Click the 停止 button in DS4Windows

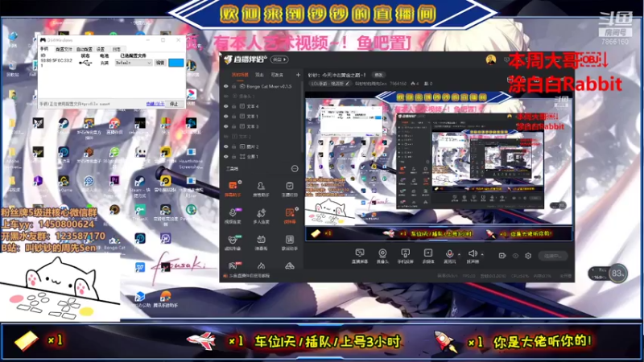[x=174, y=104]
